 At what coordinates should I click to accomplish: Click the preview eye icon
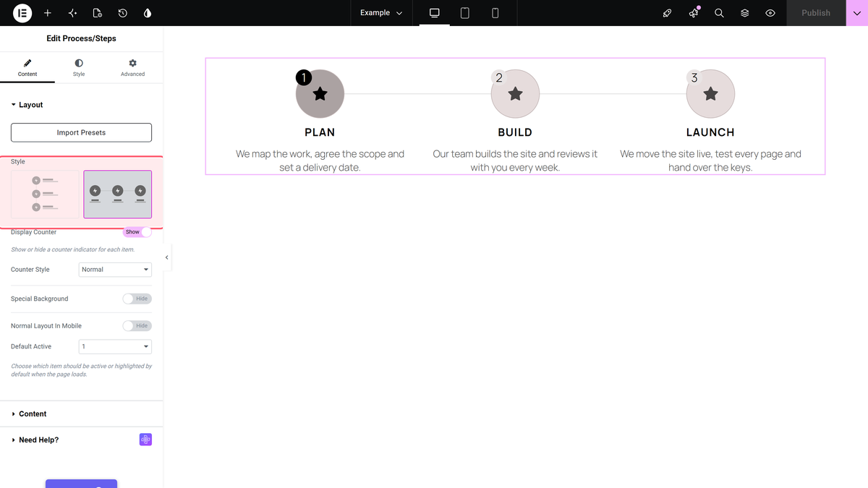(x=770, y=13)
